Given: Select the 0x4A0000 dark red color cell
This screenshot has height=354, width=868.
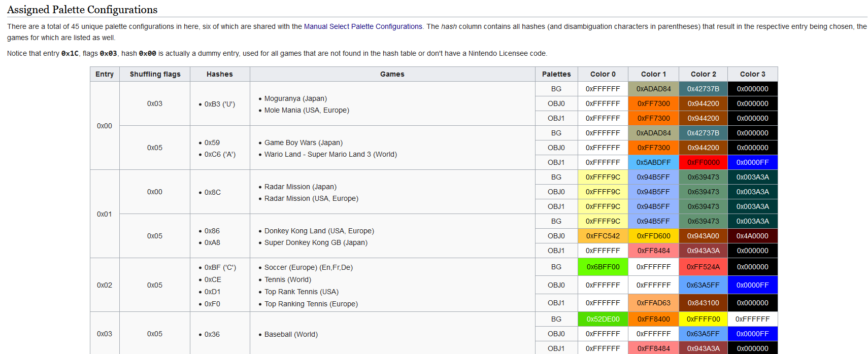Looking at the screenshot, I should click(753, 236).
